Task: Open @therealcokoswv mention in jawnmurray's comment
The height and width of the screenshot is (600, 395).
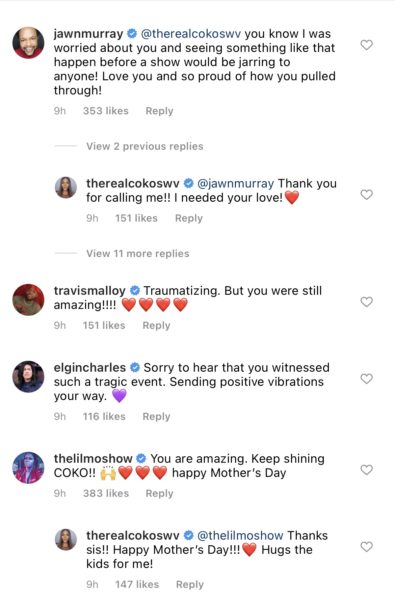Action: tap(191, 34)
